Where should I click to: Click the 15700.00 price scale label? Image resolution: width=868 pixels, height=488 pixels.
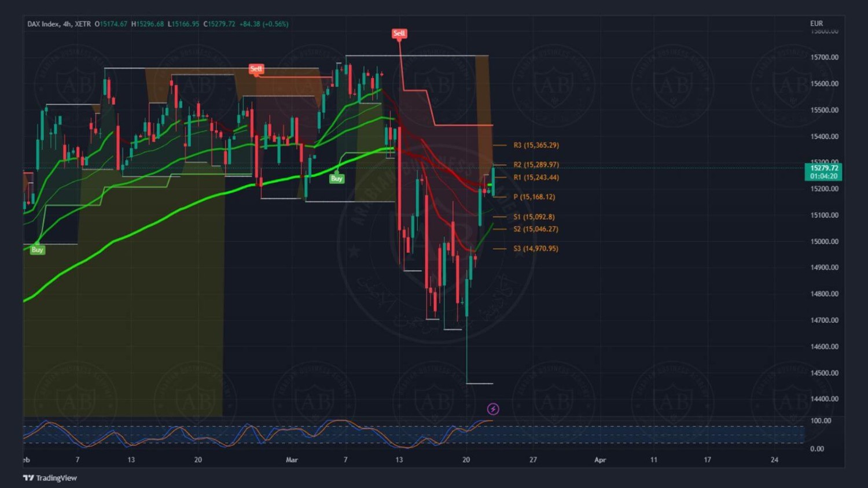(824, 57)
